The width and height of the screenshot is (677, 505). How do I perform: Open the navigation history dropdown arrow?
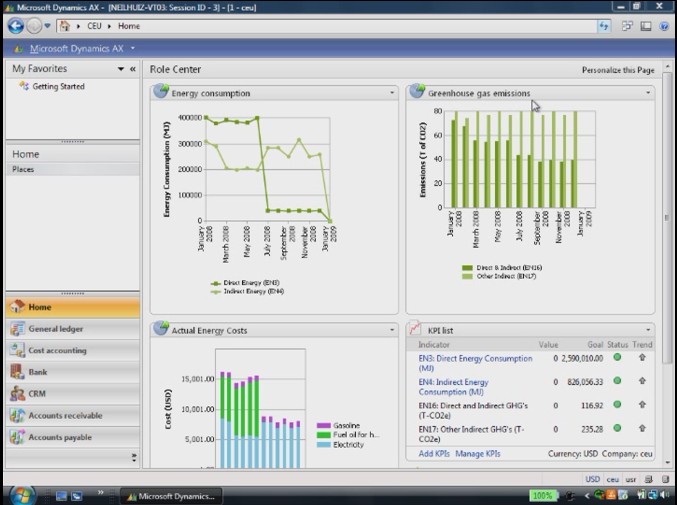pos(47,26)
